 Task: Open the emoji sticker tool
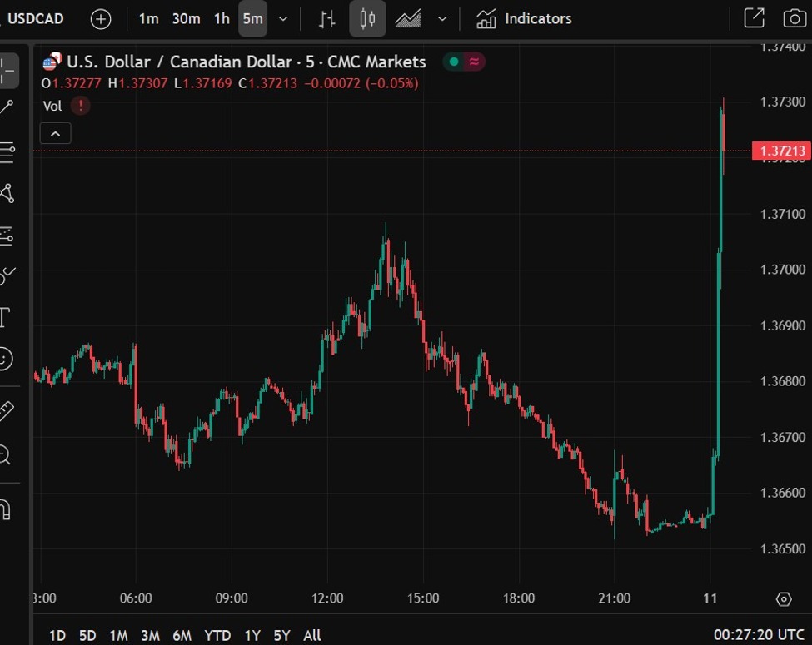(5, 359)
